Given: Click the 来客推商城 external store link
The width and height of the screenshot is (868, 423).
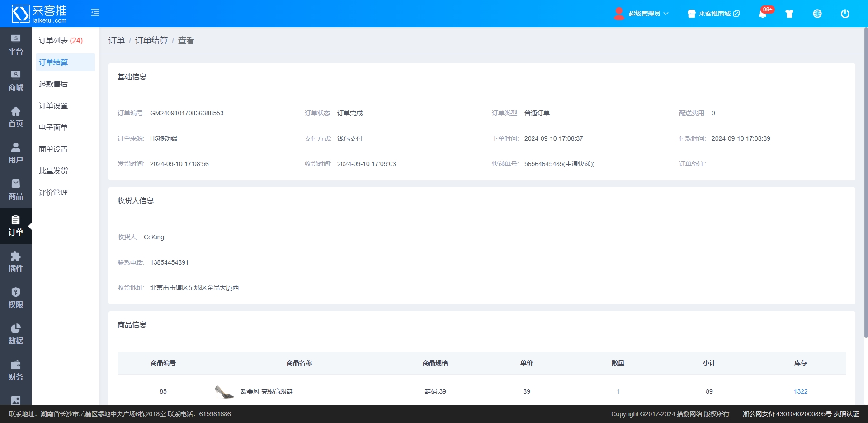Looking at the screenshot, I should (x=714, y=14).
